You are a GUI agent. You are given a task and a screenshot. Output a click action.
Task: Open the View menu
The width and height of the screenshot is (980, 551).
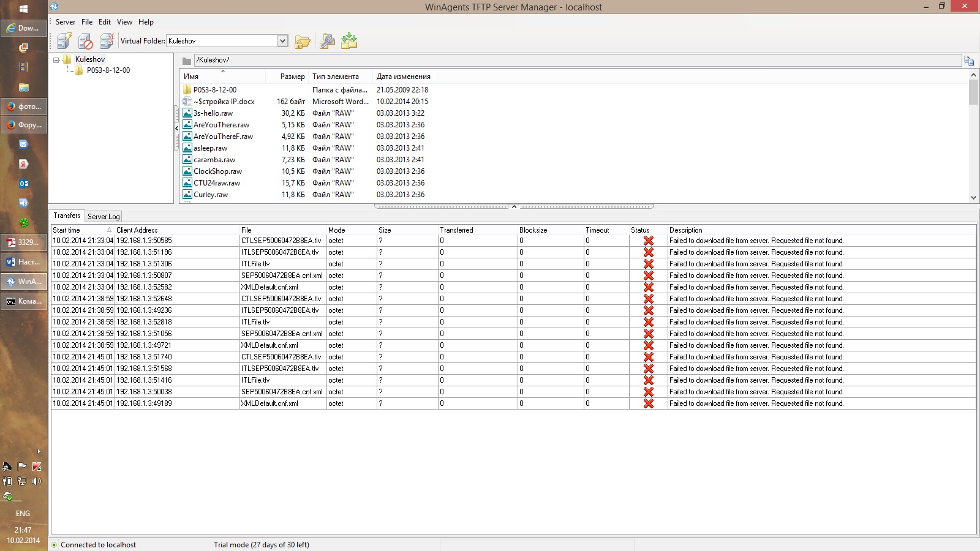pos(124,22)
